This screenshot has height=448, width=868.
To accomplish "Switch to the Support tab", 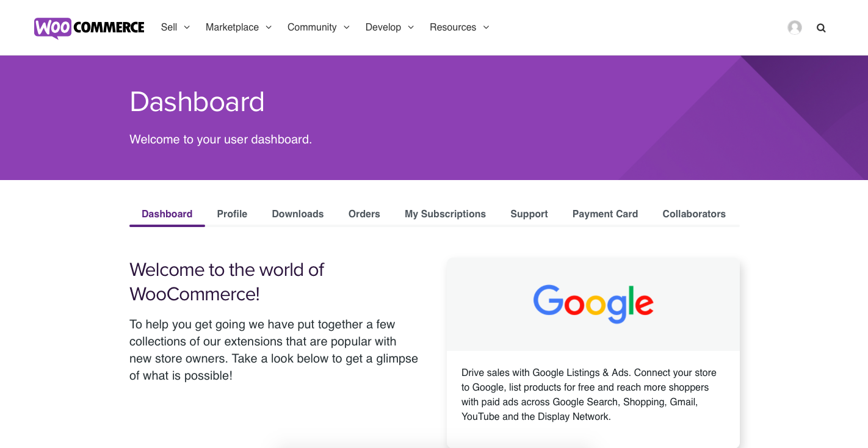I will (529, 214).
